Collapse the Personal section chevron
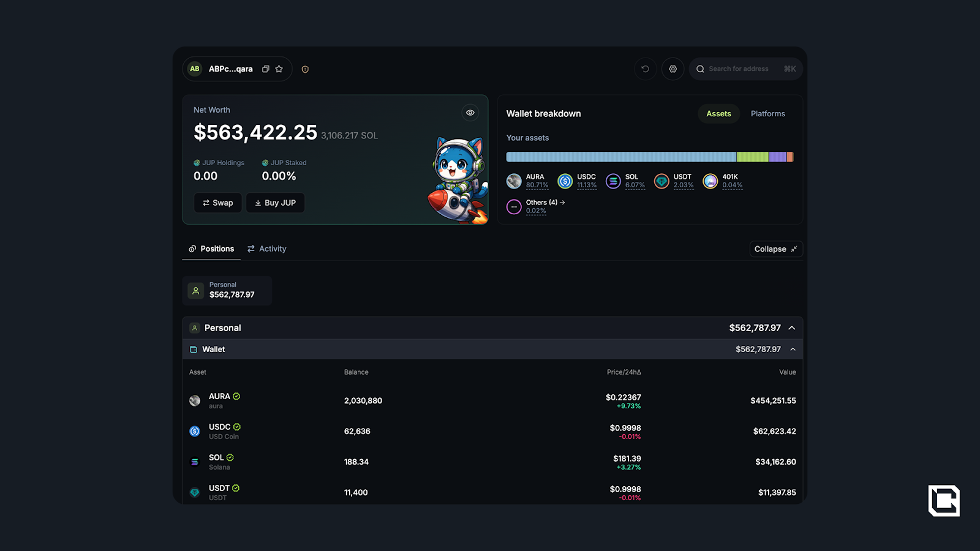Viewport: 980px width, 551px height. [x=792, y=328]
